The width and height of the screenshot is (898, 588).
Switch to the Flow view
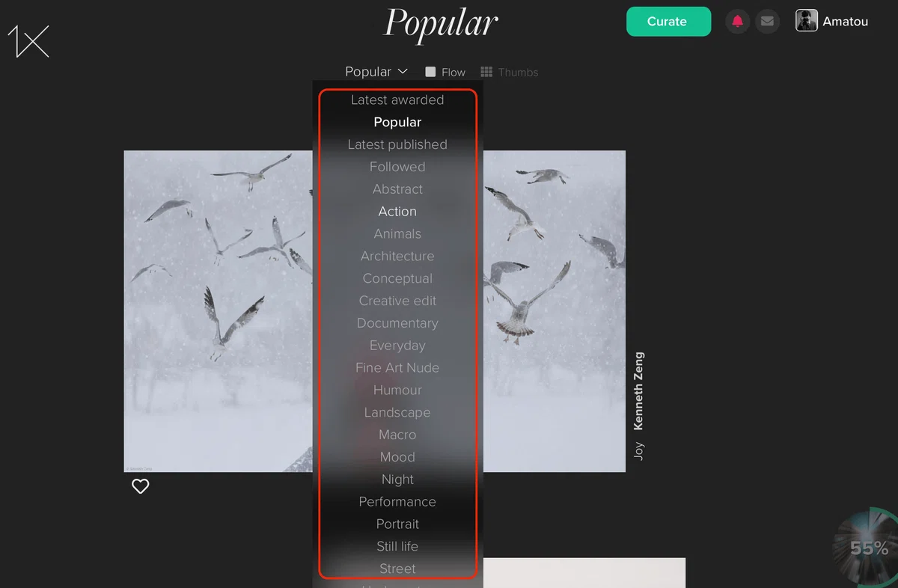445,72
